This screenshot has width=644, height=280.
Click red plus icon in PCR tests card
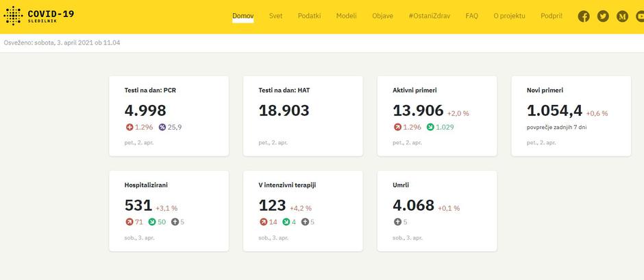coord(129,127)
